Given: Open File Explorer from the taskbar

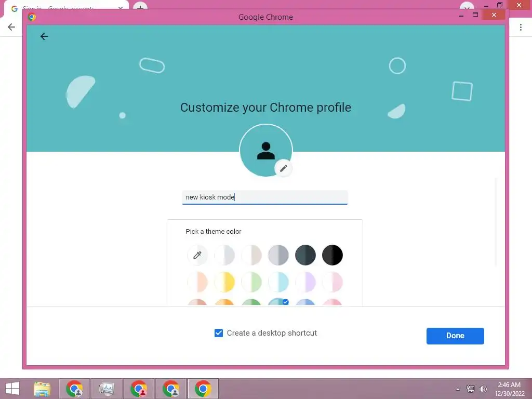Looking at the screenshot, I should pos(42,389).
